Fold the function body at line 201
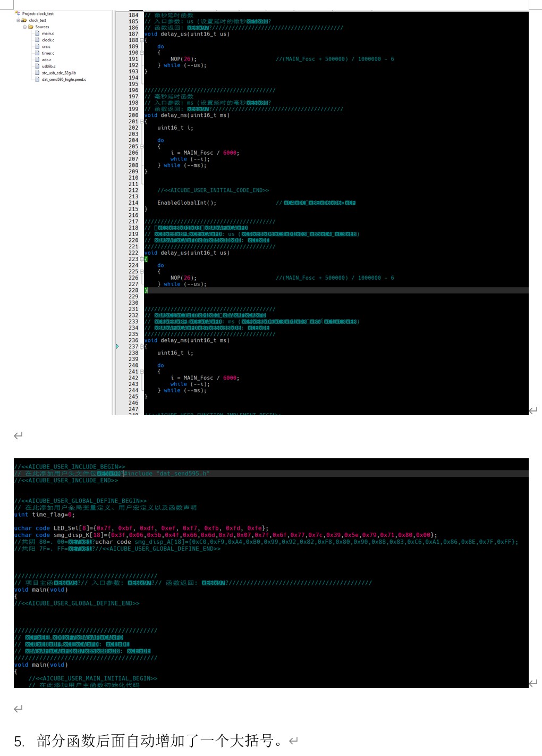Viewport: 542px width, 756px height. point(142,122)
